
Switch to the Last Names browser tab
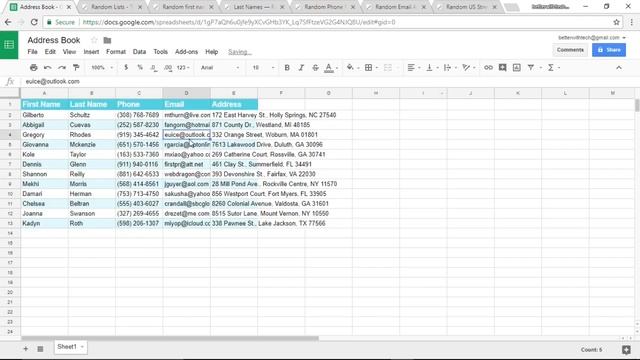coord(253,7)
